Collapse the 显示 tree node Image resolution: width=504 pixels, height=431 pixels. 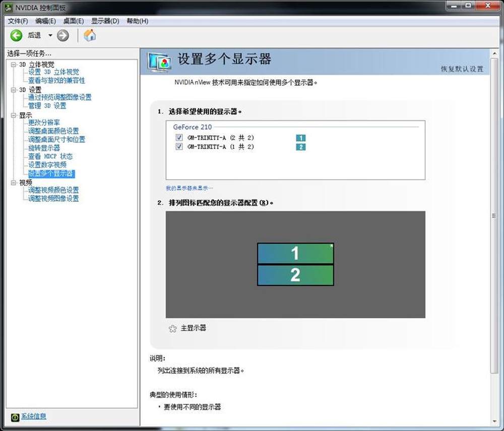point(14,115)
